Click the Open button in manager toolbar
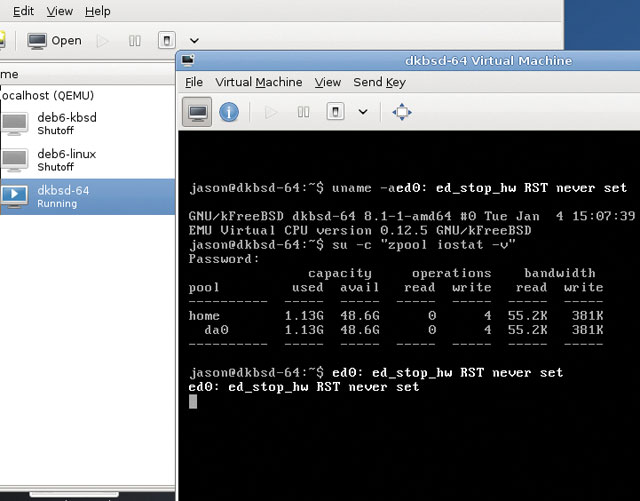640x501 pixels. 55,40
